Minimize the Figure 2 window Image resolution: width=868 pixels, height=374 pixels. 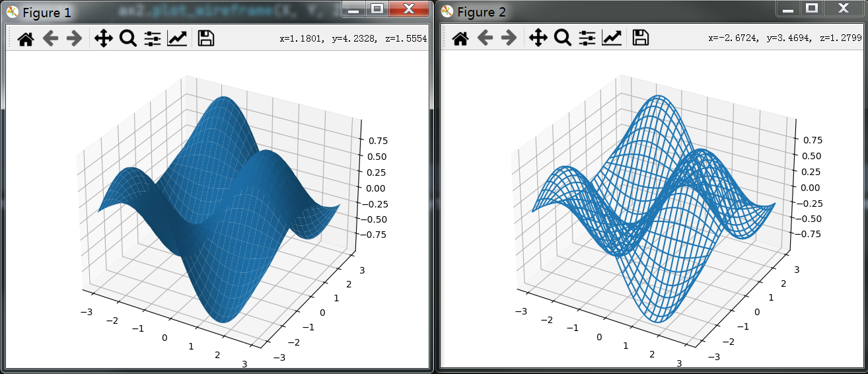pos(788,8)
